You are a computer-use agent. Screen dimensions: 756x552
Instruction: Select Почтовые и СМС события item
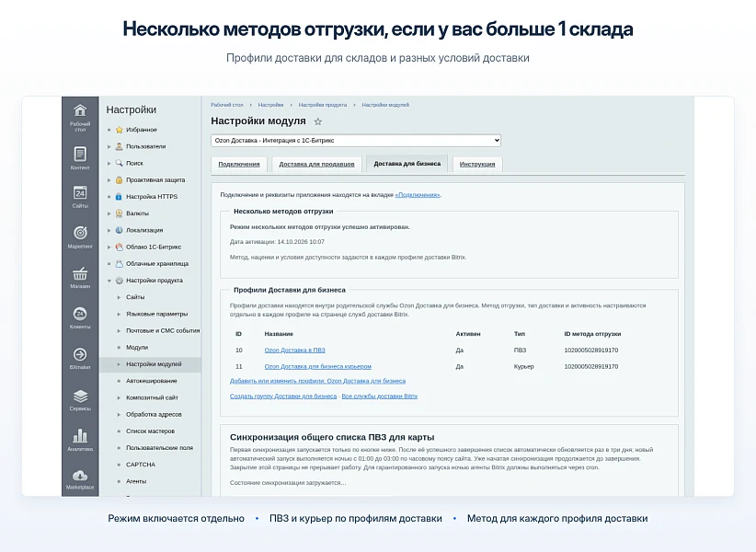163,330
